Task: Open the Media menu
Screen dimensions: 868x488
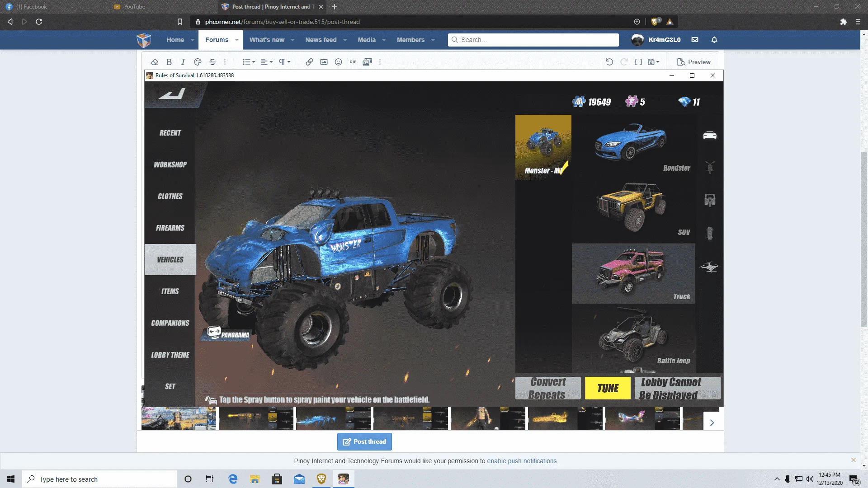Action: (x=367, y=40)
